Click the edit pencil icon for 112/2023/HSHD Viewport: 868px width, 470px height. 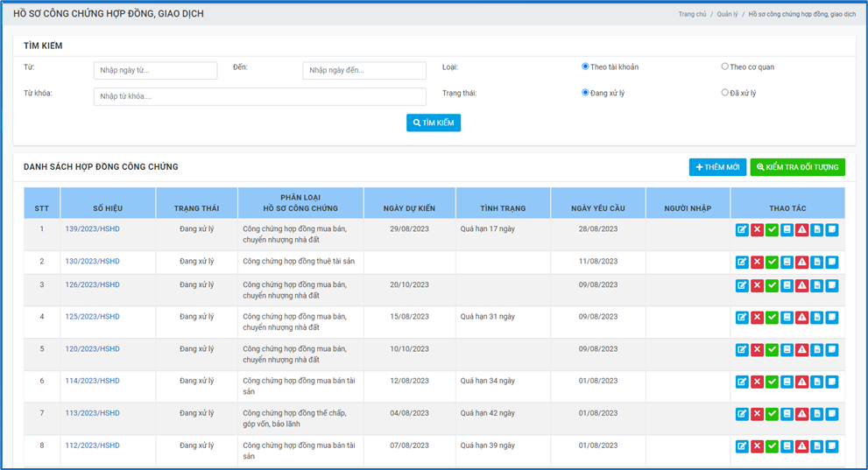[x=742, y=446]
